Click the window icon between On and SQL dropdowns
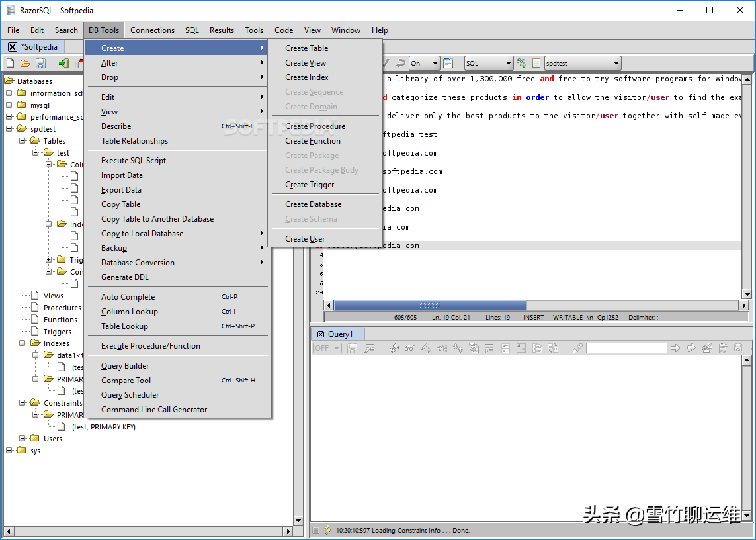 pos(448,64)
